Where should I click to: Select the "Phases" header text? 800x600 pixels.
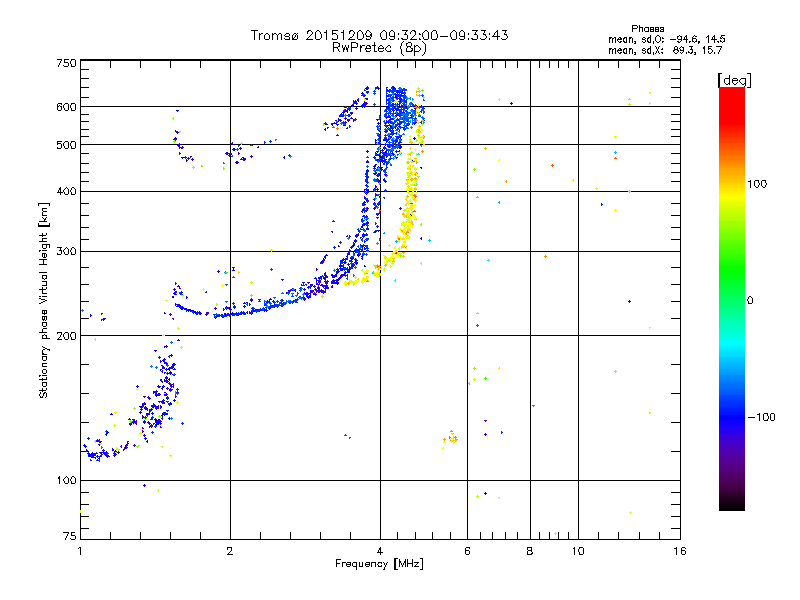[647, 29]
